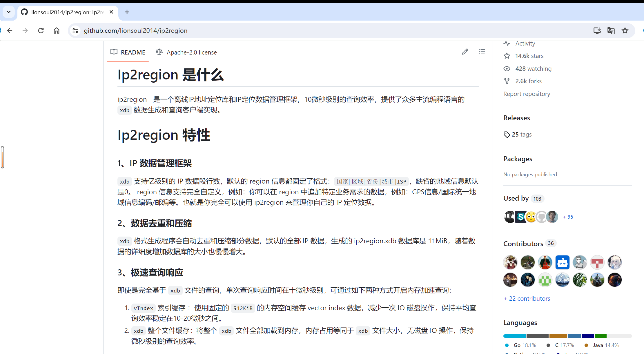Show the + 22 contributors list
Screen dimensions: 644x354
tap(527, 299)
